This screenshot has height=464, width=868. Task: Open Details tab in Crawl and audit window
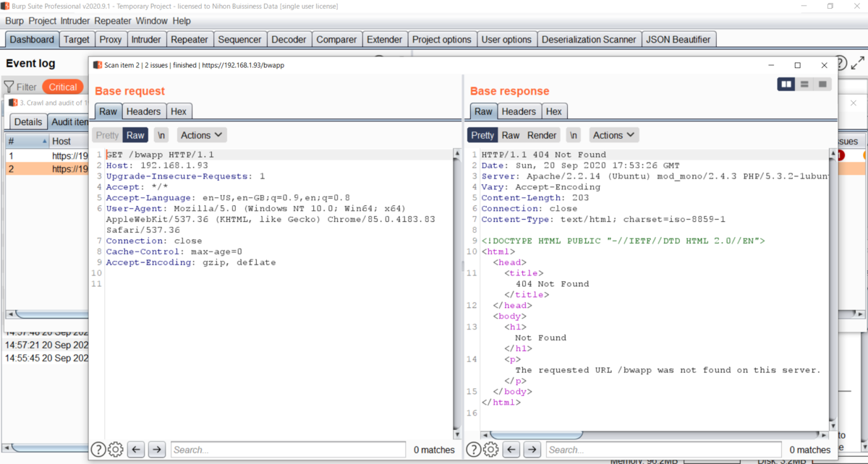[27, 122]
